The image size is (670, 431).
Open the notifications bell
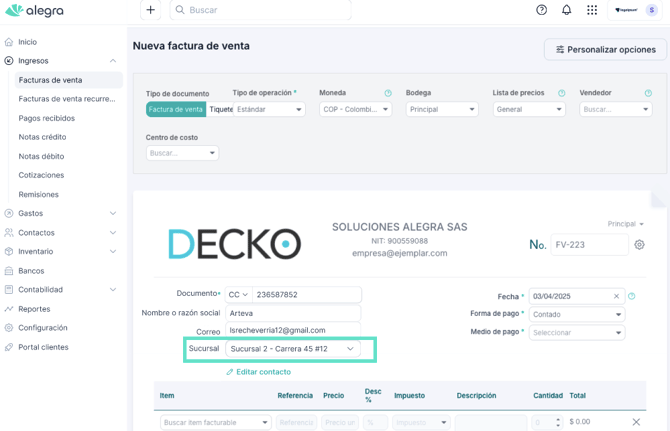point(566,10)
